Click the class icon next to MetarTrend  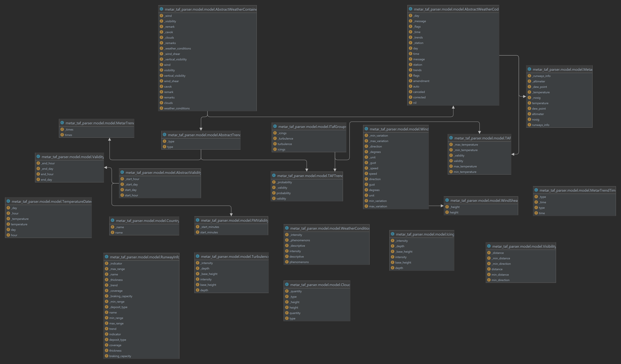pos(62,123)
